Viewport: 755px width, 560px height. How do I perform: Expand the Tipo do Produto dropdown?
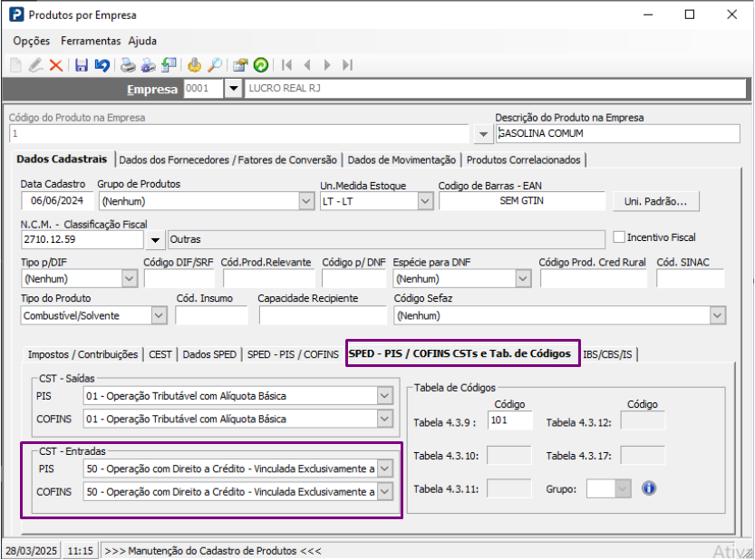click(159, 316)
